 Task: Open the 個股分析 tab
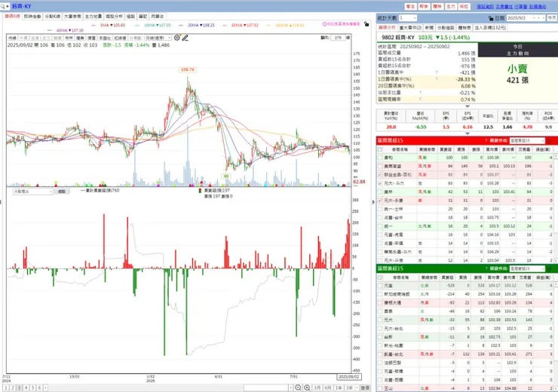click(114, 17)
